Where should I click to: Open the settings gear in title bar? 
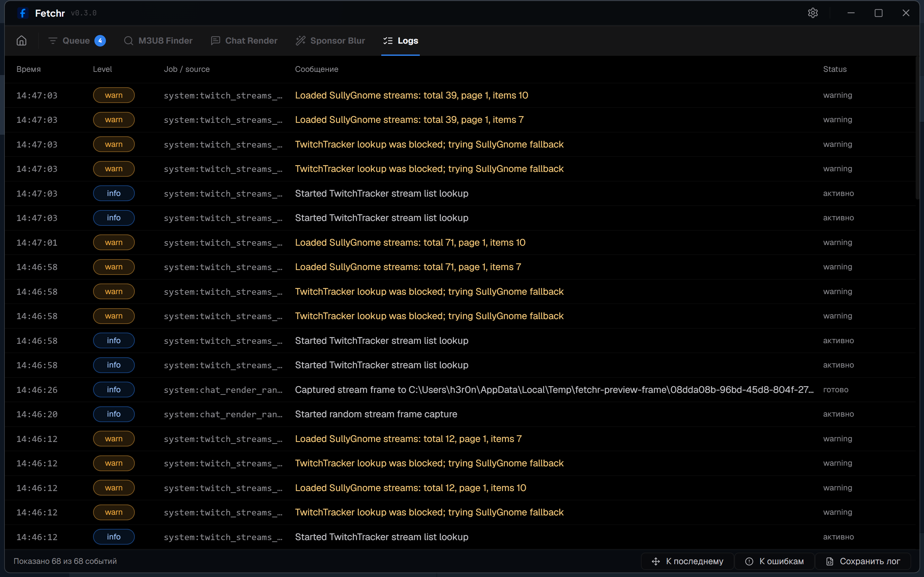point(813,13)
